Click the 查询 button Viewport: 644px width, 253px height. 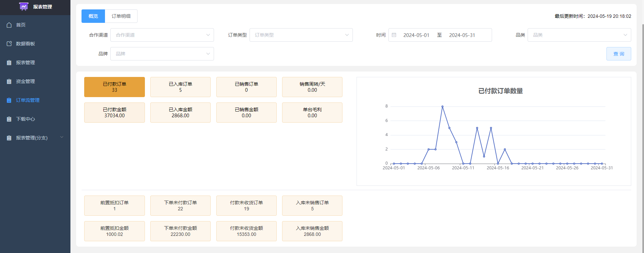click(619, 54)
